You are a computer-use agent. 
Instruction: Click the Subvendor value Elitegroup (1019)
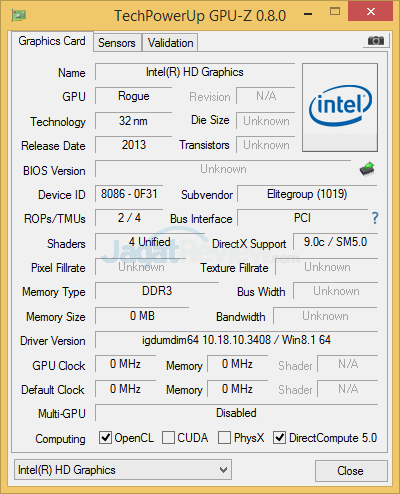pos(307,194)
